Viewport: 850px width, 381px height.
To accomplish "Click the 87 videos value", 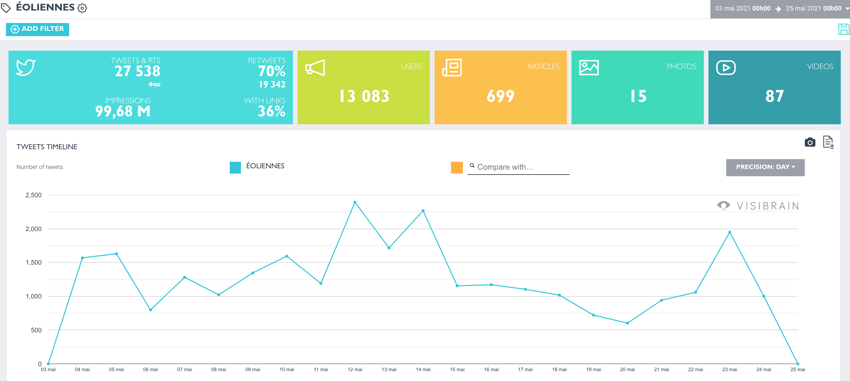I will click(775, 96).
